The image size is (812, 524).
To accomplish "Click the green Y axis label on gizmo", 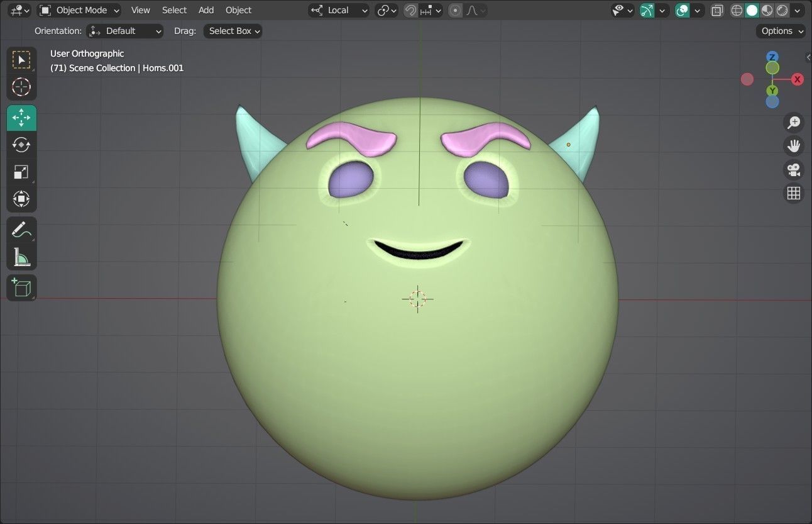I will pos(772,91).
